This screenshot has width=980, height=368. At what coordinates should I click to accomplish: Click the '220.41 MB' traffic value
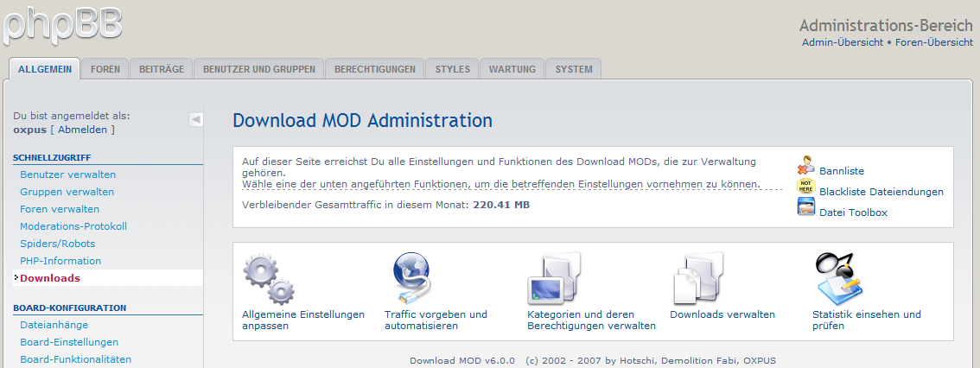pos(501,205)
